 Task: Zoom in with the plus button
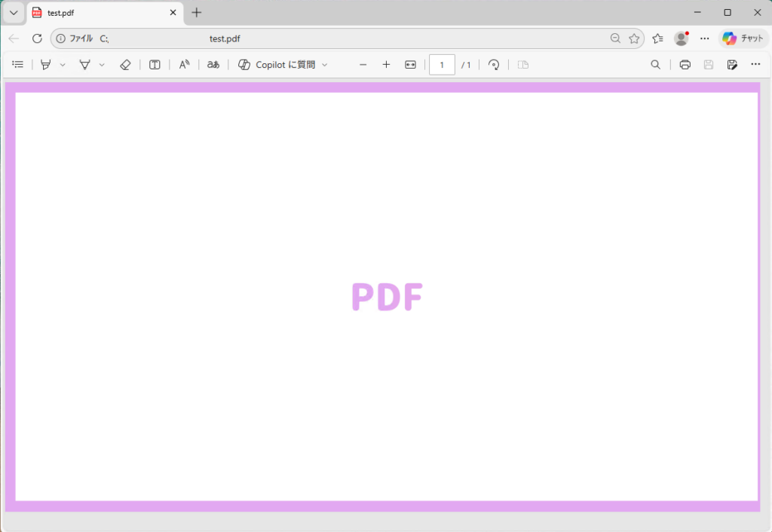coord(386,65)
